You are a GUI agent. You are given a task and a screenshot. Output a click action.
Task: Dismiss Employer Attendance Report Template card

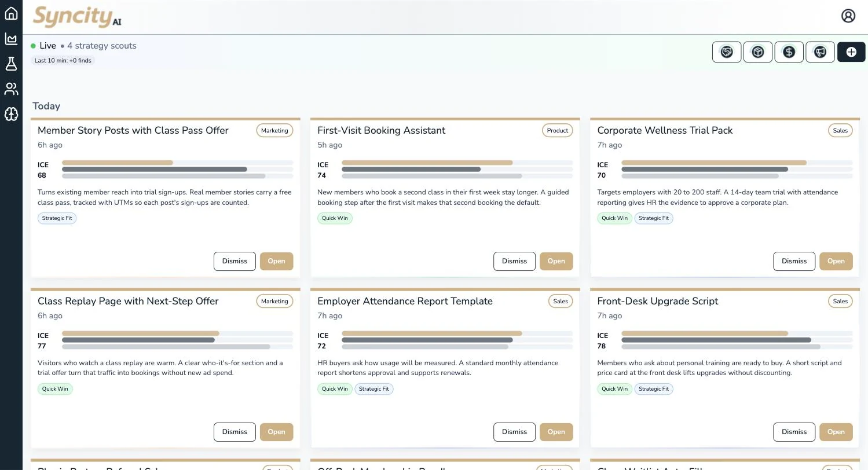(x=514, y=432)
